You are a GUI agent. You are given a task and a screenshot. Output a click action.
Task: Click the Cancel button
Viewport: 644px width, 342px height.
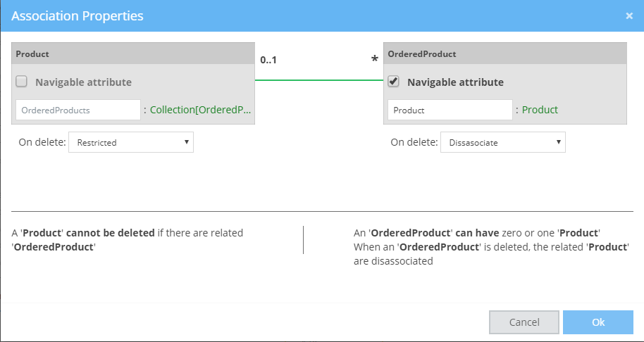(x=524, y=322)
